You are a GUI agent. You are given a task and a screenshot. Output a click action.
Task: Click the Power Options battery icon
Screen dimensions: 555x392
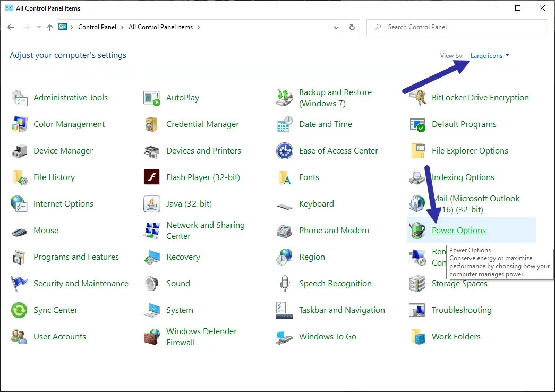click(x=417, y=231)
